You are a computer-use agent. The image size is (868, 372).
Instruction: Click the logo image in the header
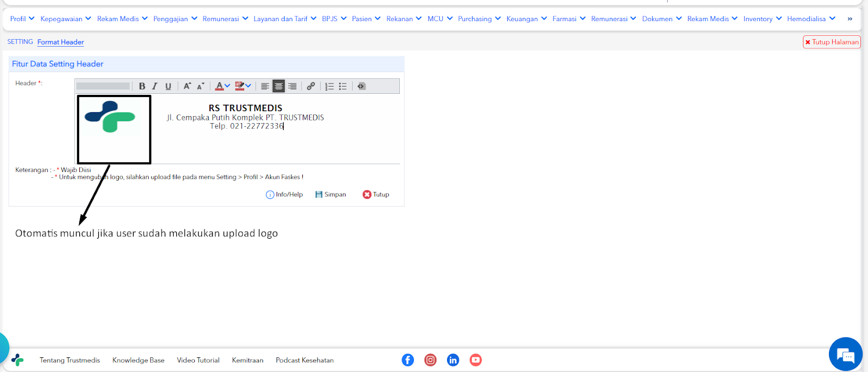(x=111, y=117)
